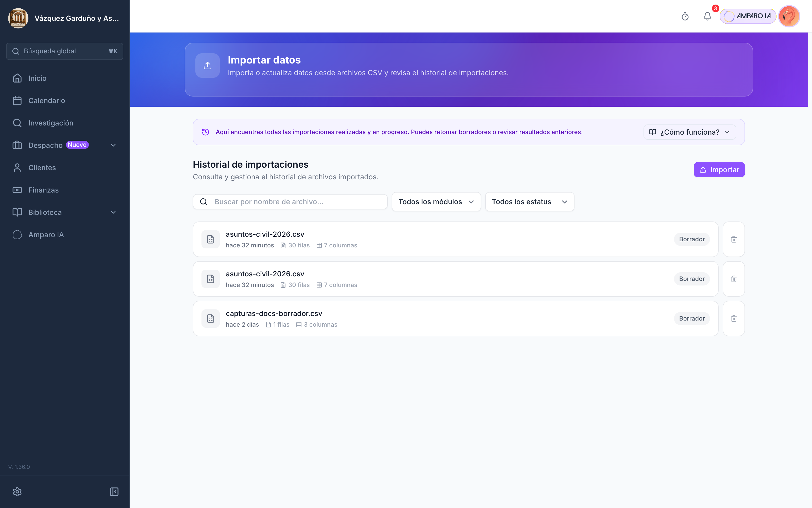Expand the ¿Cómo funciona? help dropdown
Image resolution: width=812 pixels, height=508 pixels.
(x=689, y=132)
